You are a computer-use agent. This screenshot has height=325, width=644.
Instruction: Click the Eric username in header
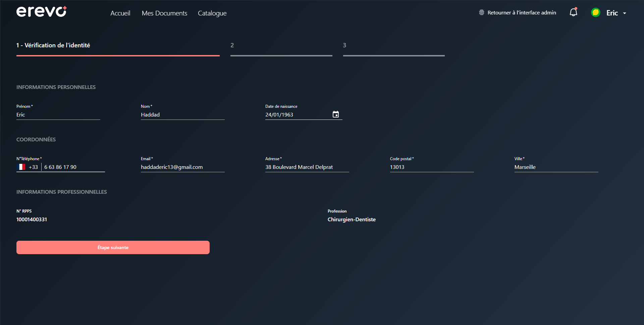click(612, 13)
